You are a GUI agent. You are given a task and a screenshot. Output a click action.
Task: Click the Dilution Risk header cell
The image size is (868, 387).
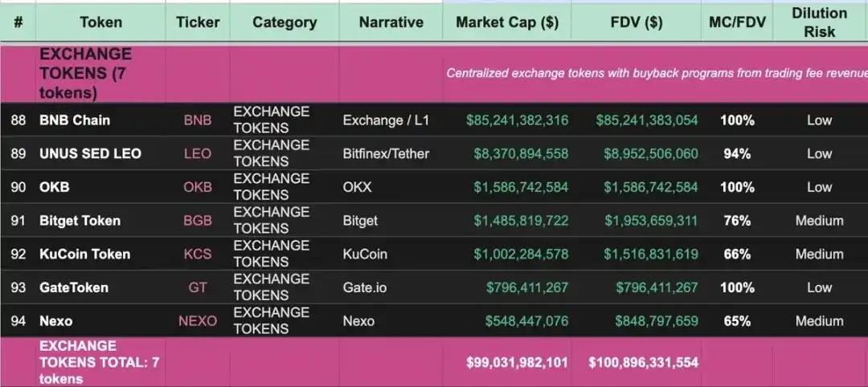coord(820,22)
